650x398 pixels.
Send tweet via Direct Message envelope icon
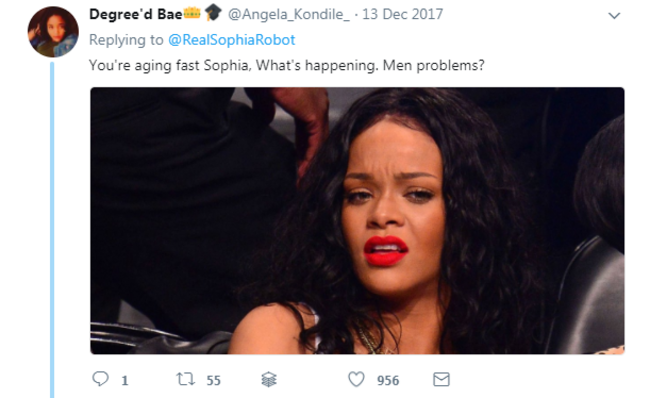tap(441, 379)
